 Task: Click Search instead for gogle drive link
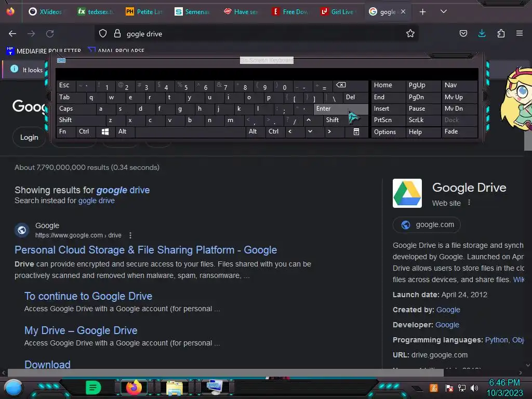[96, 201]
